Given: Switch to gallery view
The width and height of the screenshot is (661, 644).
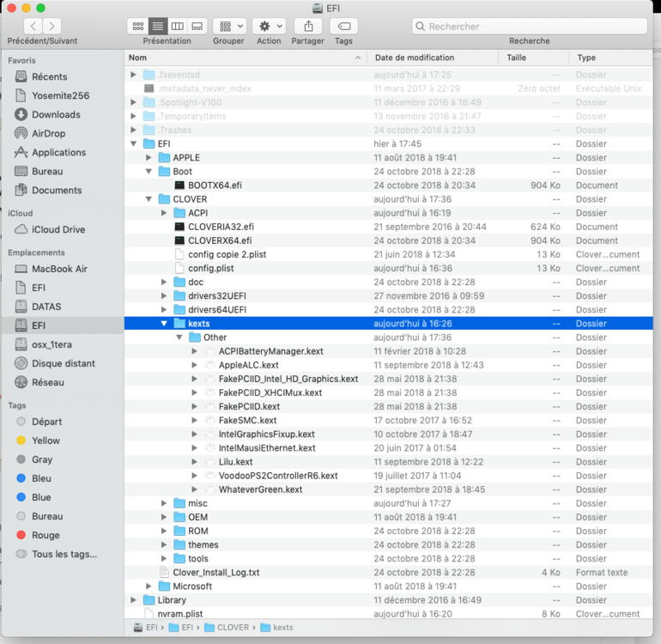Looking at the screenshot, I should click(197, 26).
